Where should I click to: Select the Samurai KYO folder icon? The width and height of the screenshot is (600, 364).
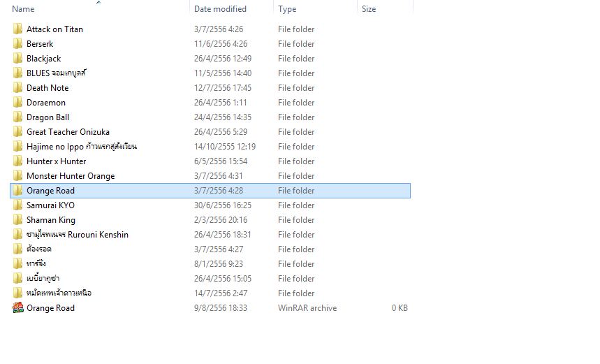pyautogui.click(x=17, y=205)
